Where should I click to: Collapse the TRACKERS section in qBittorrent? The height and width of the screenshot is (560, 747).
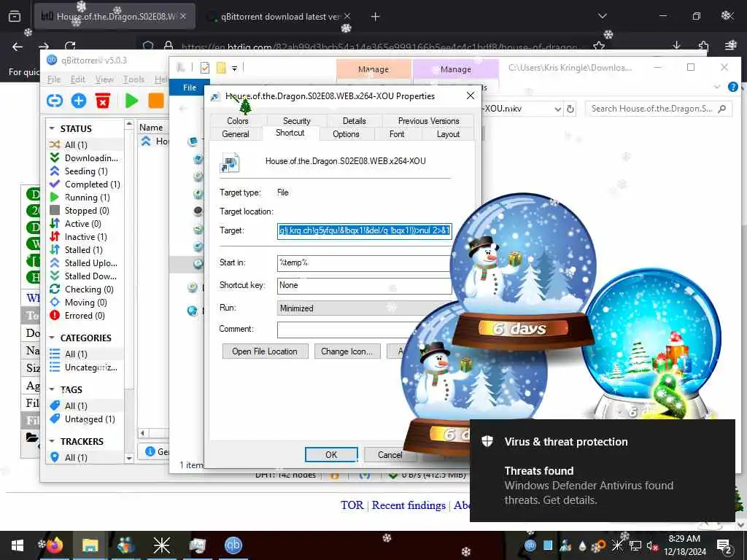coord(52,441)
